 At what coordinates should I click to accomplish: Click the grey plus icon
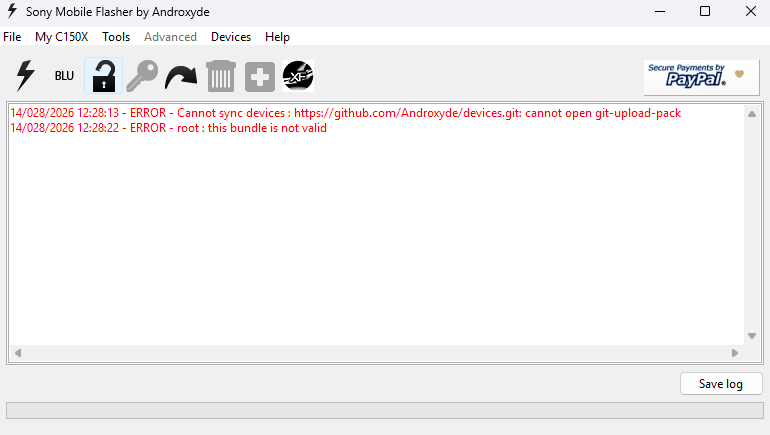260,77
